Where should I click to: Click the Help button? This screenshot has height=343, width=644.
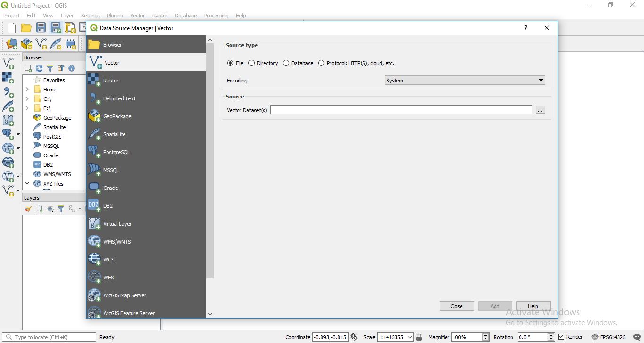coord(533,306)
